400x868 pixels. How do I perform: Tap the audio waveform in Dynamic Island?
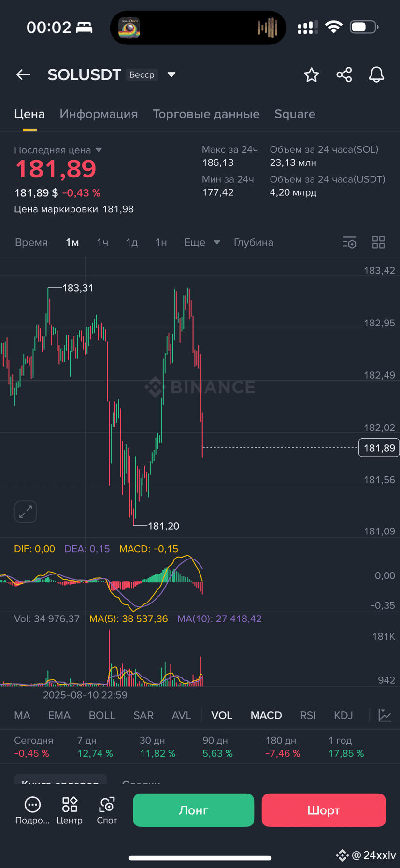click(267, 28)
